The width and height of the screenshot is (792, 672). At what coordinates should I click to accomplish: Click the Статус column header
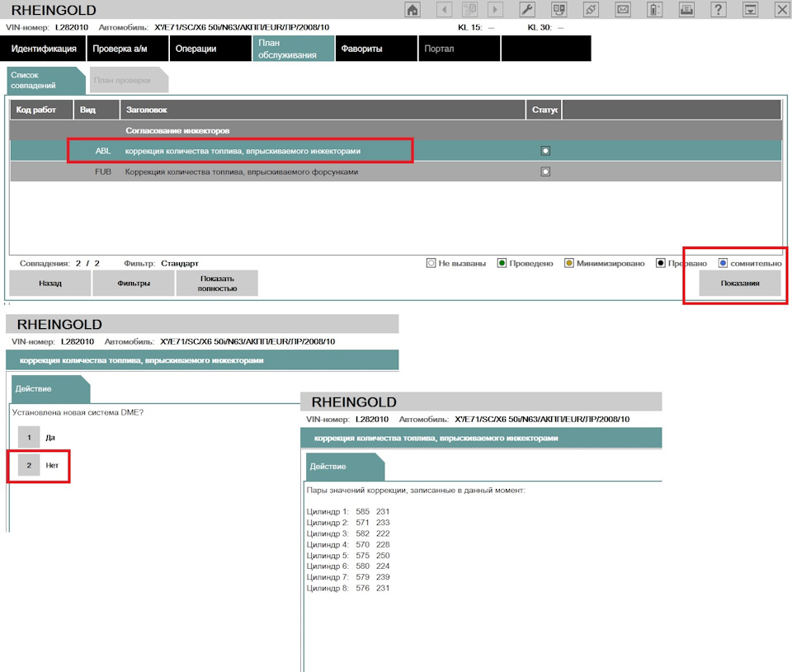544,110
